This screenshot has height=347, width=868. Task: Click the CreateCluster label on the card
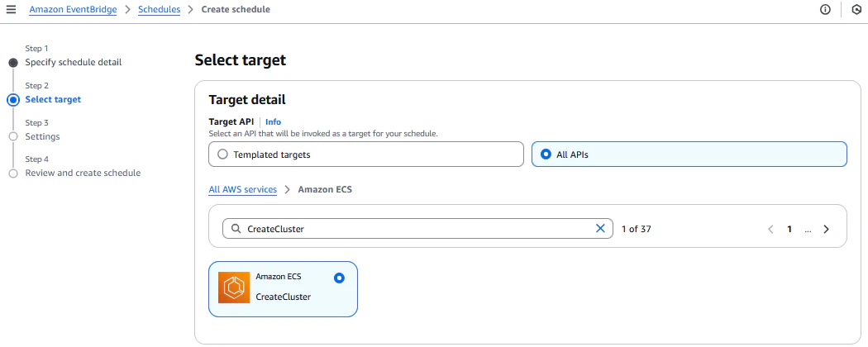(284, 297)
